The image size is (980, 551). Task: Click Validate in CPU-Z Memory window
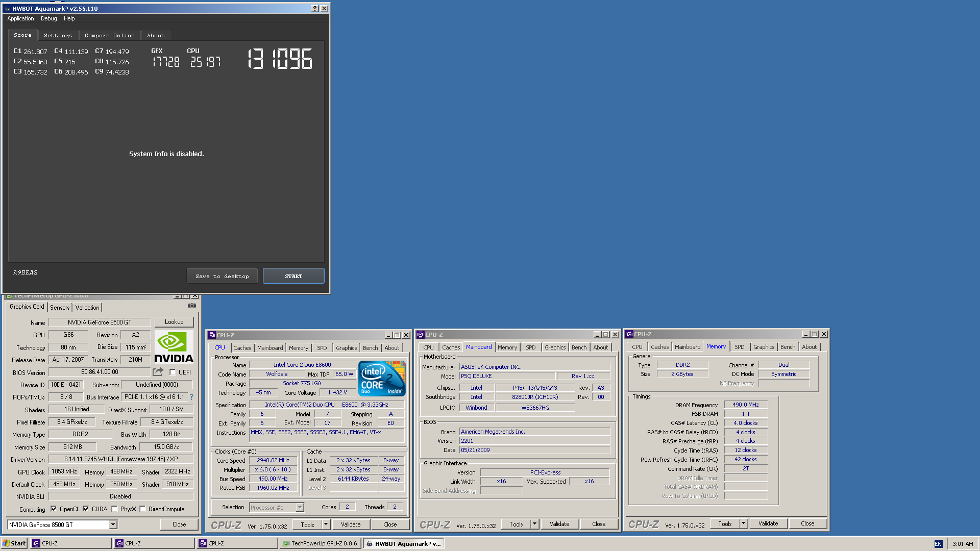(768, 523)
